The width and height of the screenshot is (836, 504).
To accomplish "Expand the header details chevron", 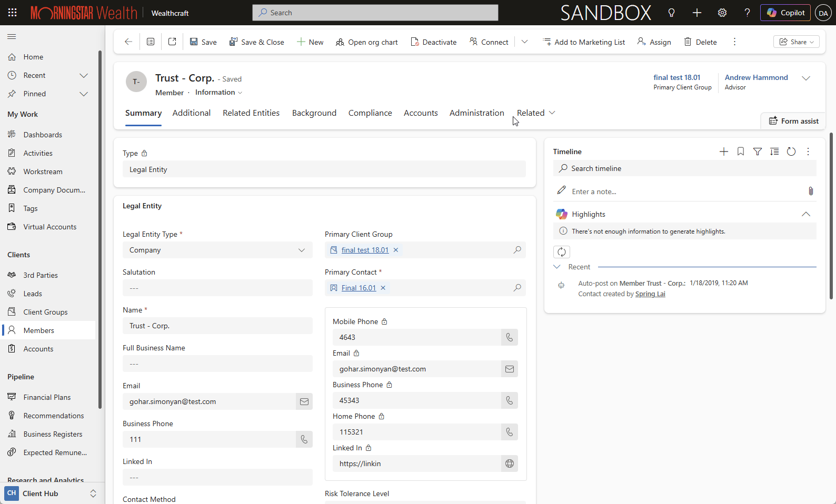I will pos(806,78).
